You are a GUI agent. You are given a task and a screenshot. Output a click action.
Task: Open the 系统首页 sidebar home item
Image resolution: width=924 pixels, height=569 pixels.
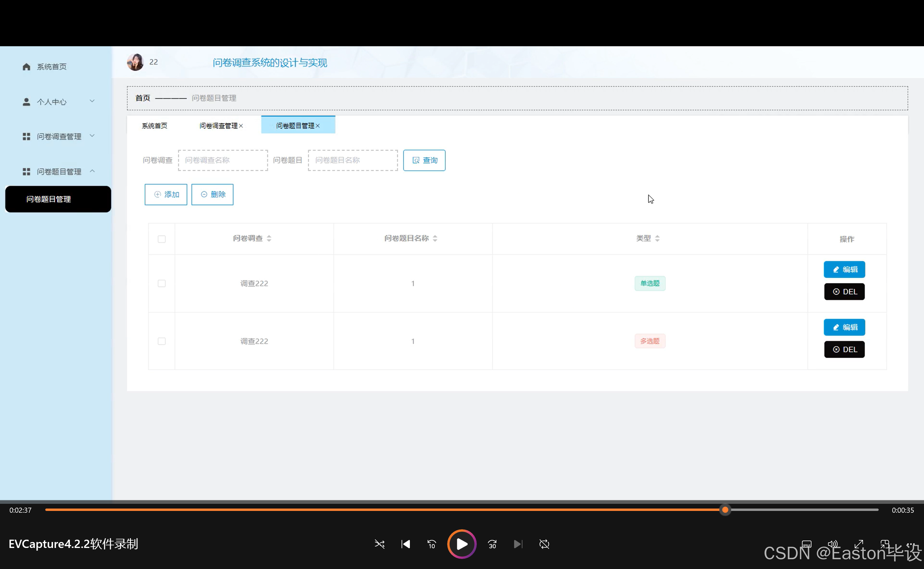tap(52, 67)
